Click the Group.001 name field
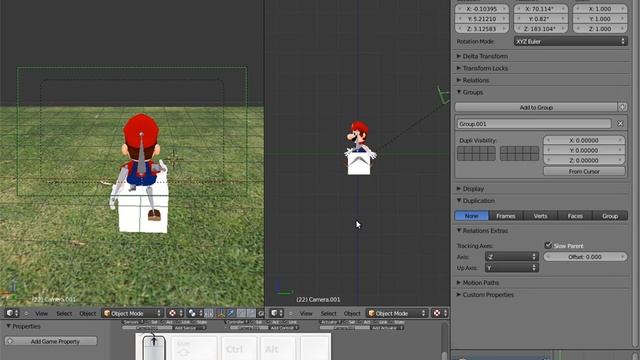Viewport: 640px width, 360px height. (533, 123)
